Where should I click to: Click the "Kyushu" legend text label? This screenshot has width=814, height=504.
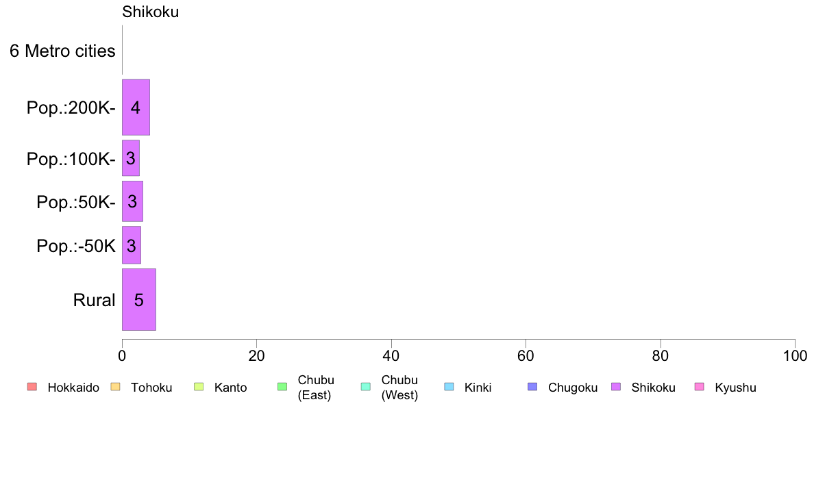tap(735, 388)
